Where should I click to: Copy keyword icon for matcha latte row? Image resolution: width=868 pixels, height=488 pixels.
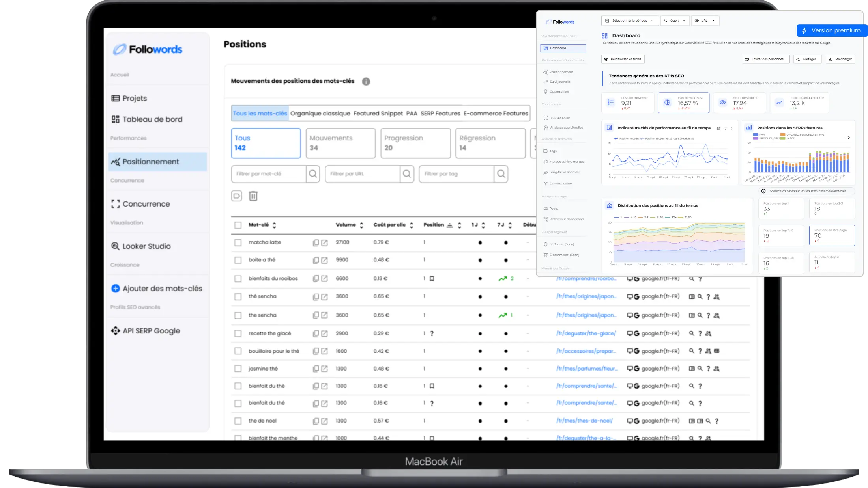point(316,243)
